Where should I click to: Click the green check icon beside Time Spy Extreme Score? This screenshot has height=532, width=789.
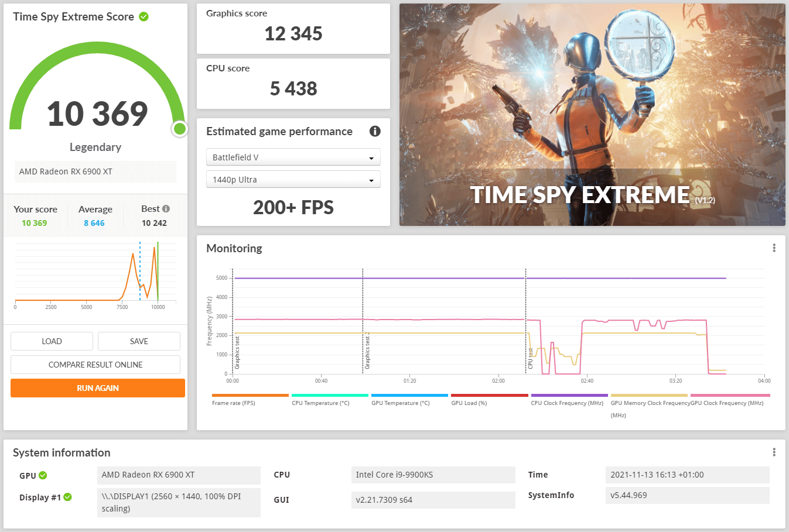point(144,16)
